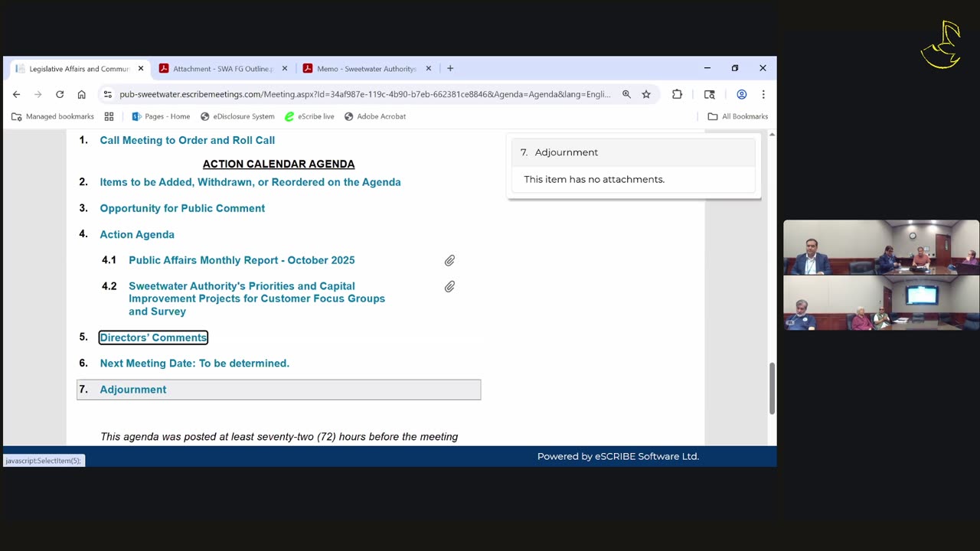This screenshot has height=551, width=980.
Task: Open the apps grid in bookmarks bar
Action: point(109,116)
